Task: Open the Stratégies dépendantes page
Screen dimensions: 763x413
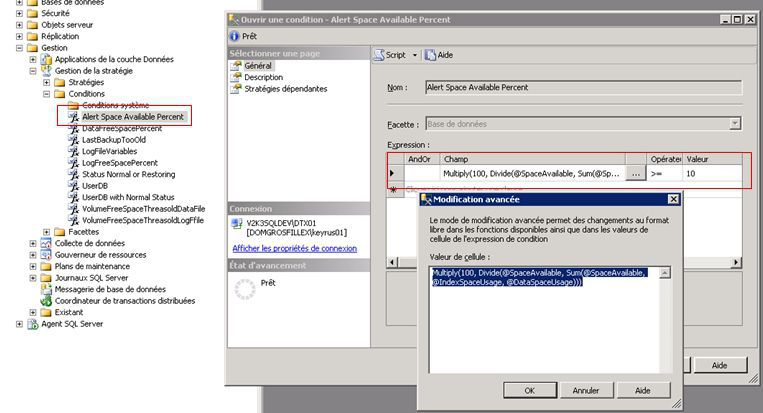Action: click(x=286, y=89)
